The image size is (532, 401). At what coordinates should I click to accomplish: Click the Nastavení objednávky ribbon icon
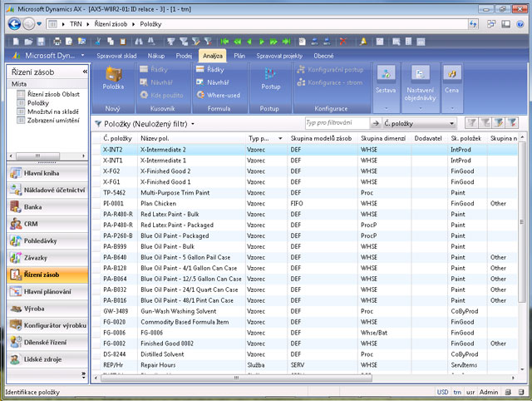tap(421, 74)
